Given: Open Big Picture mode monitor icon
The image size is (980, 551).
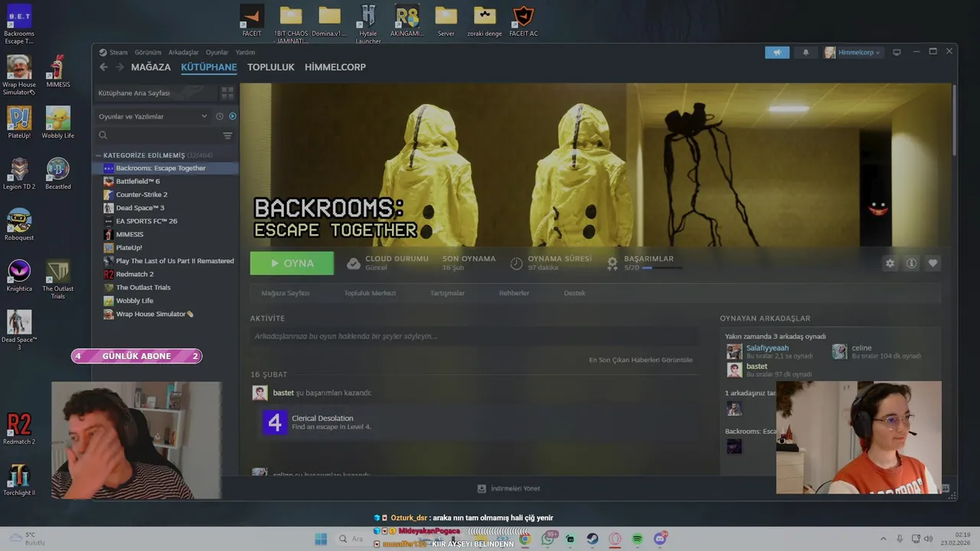Looking at the screenshot, I should point(897,52).
